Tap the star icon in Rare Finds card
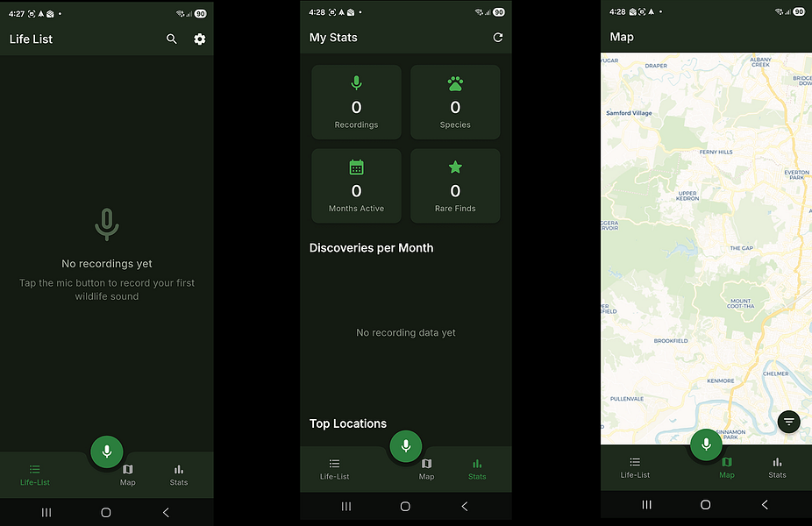812x526 pixels. 455,167
